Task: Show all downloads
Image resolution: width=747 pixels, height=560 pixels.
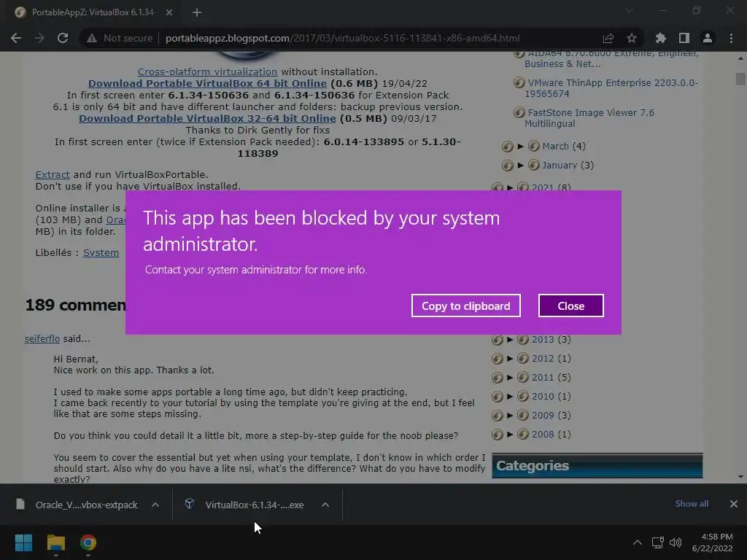Action: [692, 504]
